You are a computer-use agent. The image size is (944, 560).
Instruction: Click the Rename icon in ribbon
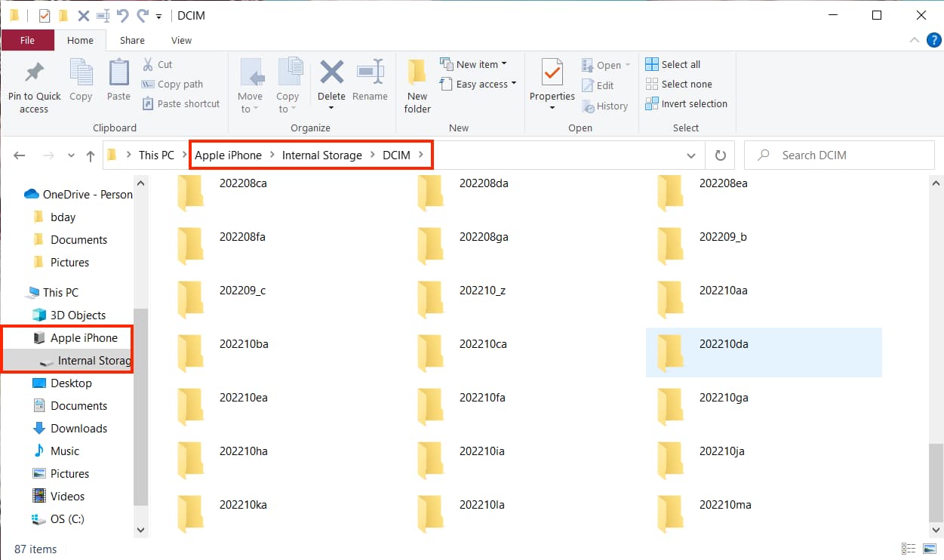tap(370, 73)
